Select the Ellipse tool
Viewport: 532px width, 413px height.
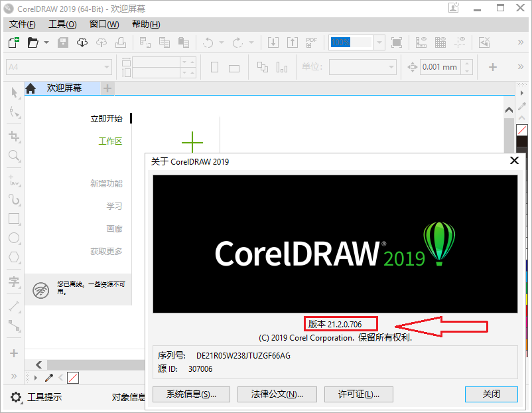tap(14, 238)
